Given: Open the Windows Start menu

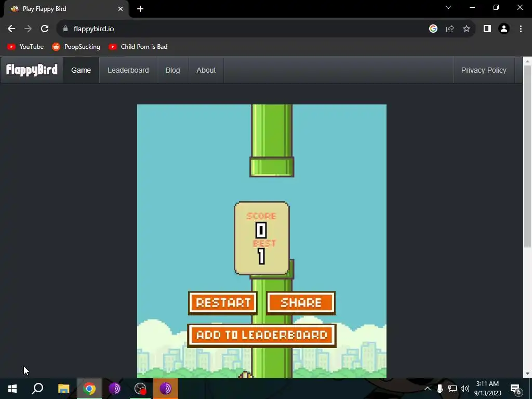Looking at the screenshot, I should point(12,389).
